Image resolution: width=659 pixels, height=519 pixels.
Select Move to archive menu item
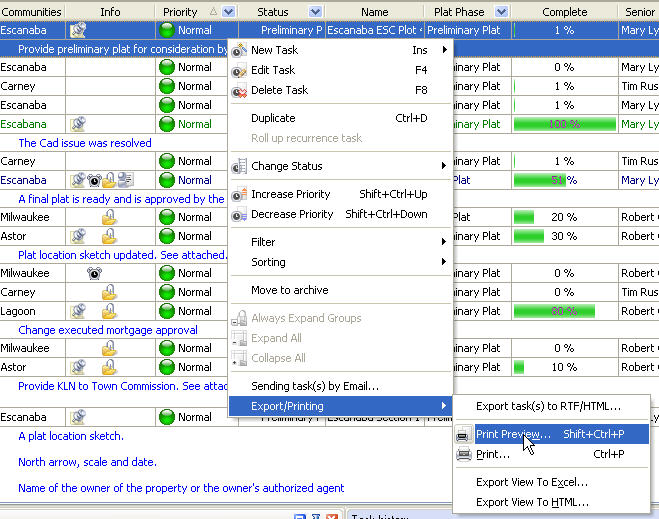[x=289, y=290]
